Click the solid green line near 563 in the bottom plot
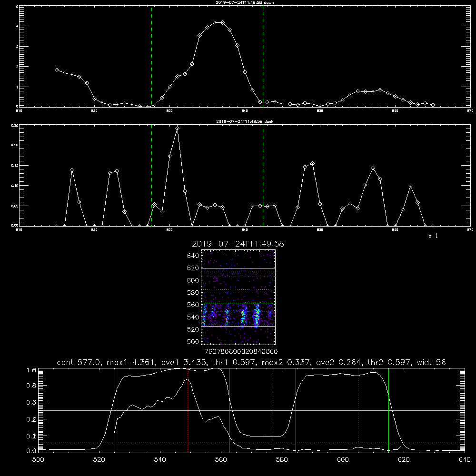This screenshot has width=476, height=476. pos(229,410)
